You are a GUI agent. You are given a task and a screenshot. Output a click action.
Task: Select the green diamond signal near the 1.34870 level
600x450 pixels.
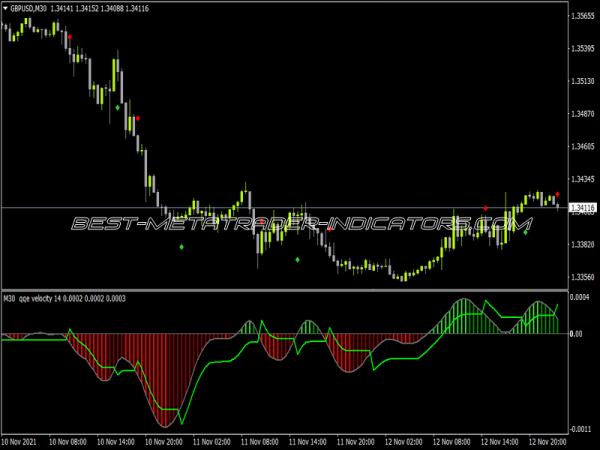click(x=117, y=108)
